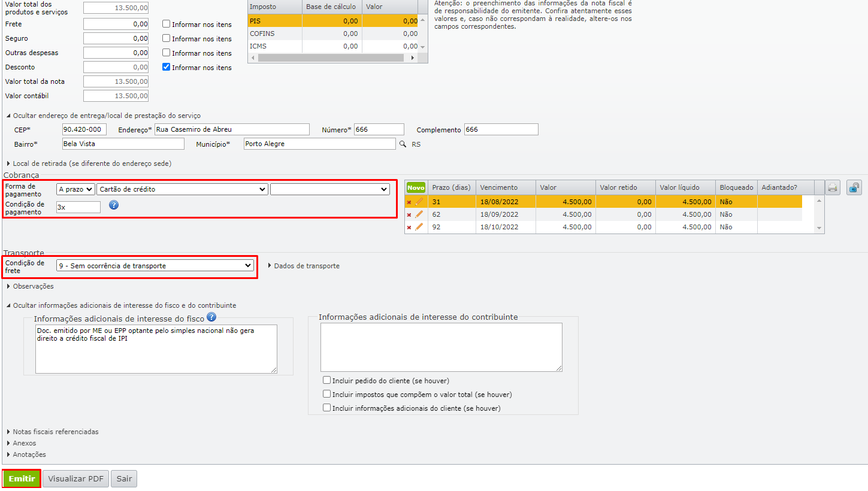
Task: Expand the Anexos section
Action: (21, 443)
